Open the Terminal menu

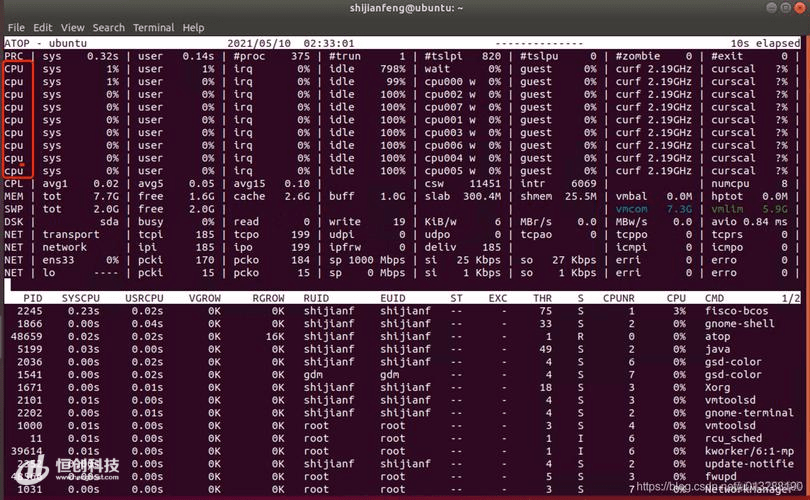point(153,27)
